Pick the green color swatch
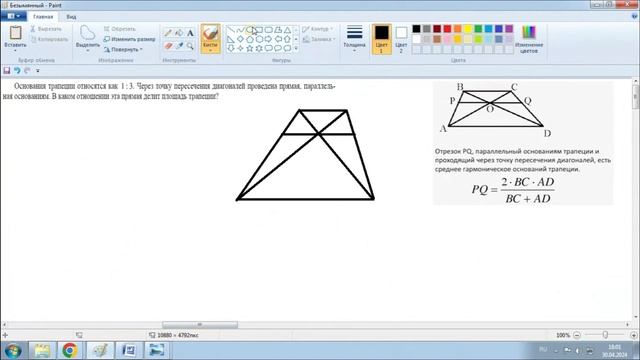 478,29
